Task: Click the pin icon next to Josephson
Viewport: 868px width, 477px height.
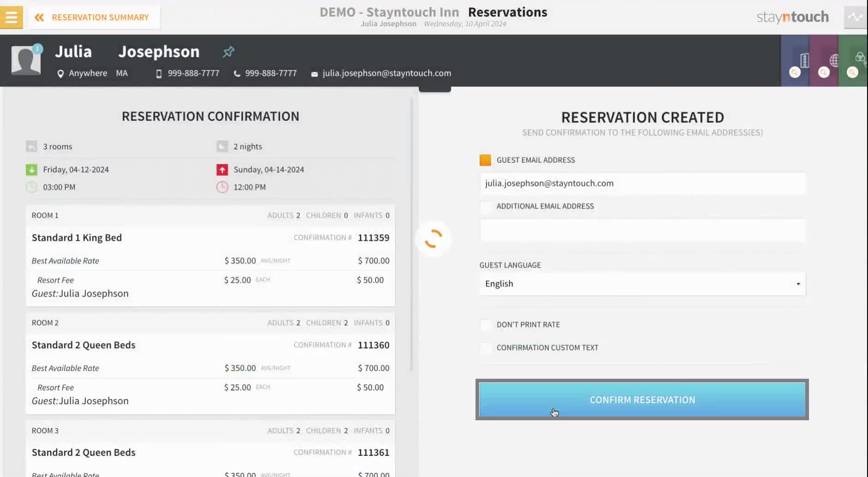Action: 228,52
